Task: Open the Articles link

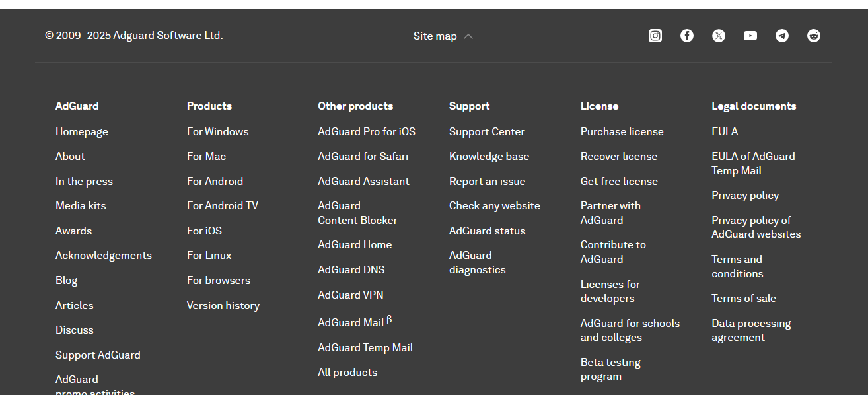Action: (x=75, y=306)
